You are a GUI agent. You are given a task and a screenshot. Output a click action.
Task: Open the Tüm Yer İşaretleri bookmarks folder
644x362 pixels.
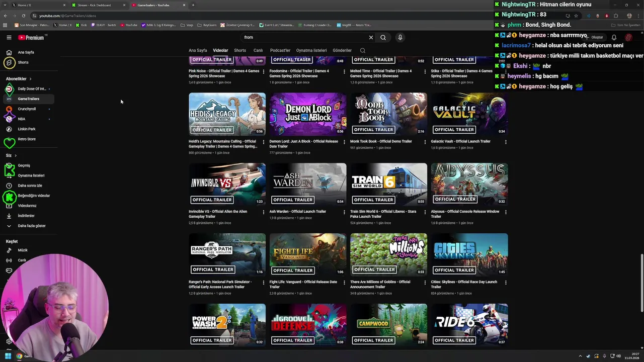point(626,25)
